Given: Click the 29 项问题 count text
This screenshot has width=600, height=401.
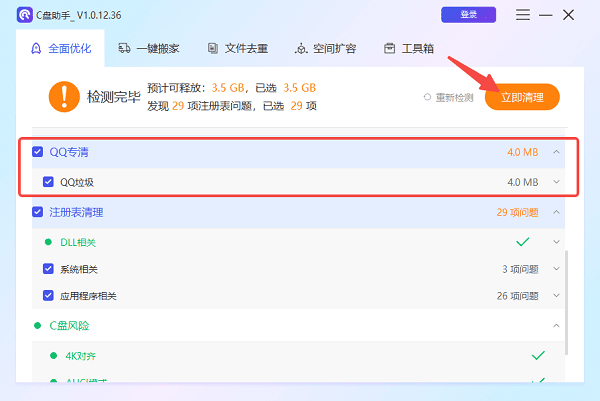Looking at the screenshot, I should (x=517, y=212).
